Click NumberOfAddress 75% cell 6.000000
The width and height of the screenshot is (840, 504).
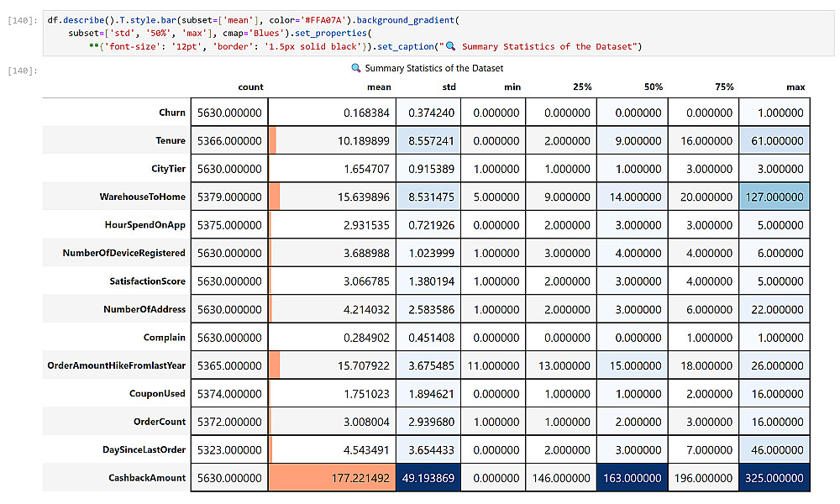tap(703, 309)
